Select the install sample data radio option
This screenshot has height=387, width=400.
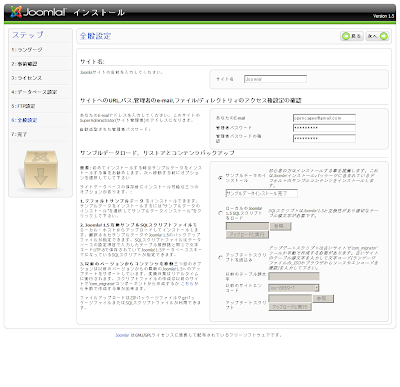coord(220,178)
